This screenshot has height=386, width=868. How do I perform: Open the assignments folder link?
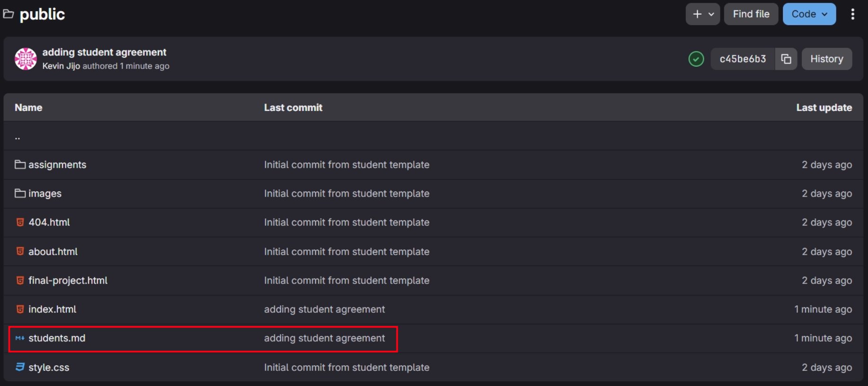(x=57, y=164)
